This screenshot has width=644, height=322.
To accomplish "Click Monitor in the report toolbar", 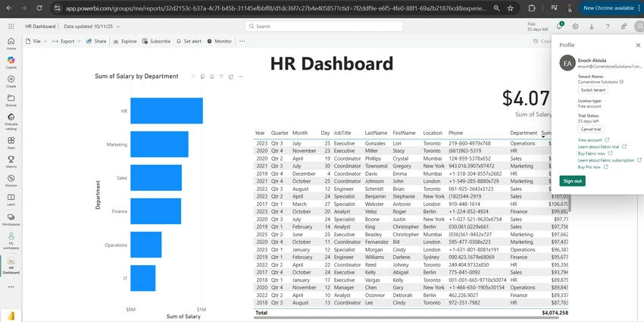I will [x=219, y=41].
